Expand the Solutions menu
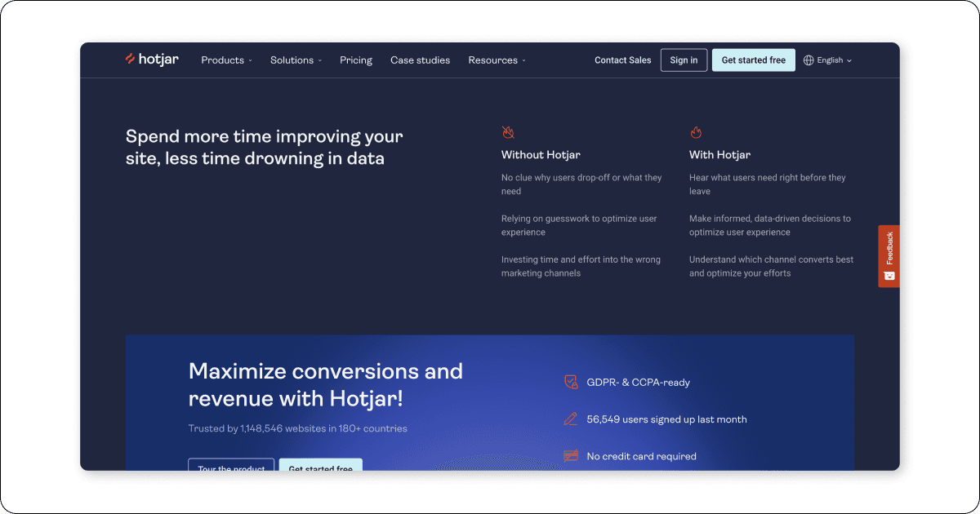Screen dimensions: 980x514 [296, 60]
